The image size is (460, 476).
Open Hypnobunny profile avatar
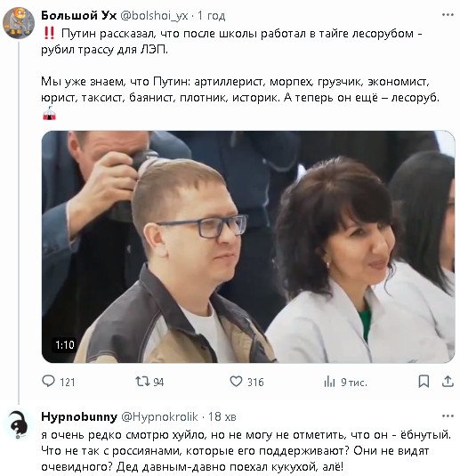point(19,424)
